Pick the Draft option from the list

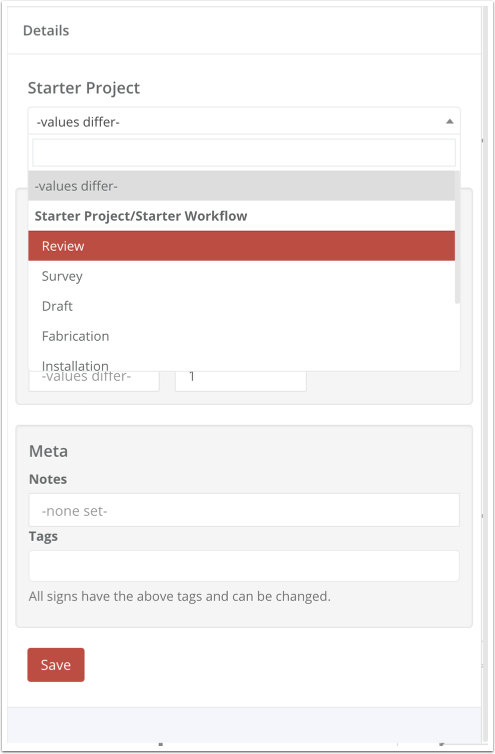[x=241, y=306]
